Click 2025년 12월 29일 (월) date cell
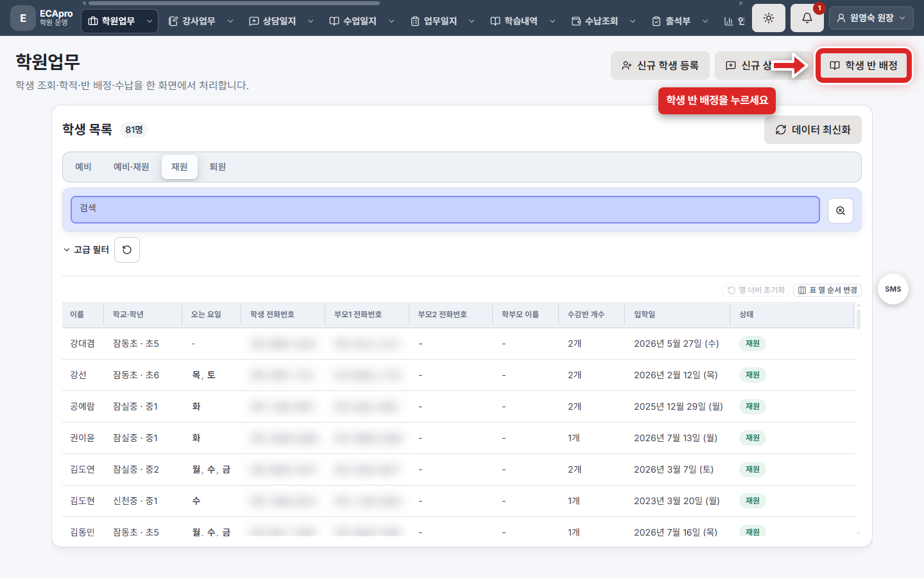Screen dimensions: 924x578 coord(678,407)
